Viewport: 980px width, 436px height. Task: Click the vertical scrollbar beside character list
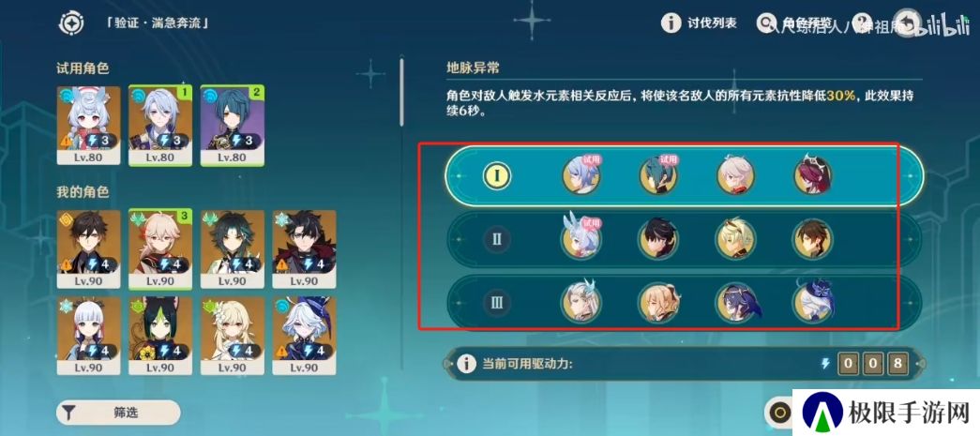click(x=401, y=93)
